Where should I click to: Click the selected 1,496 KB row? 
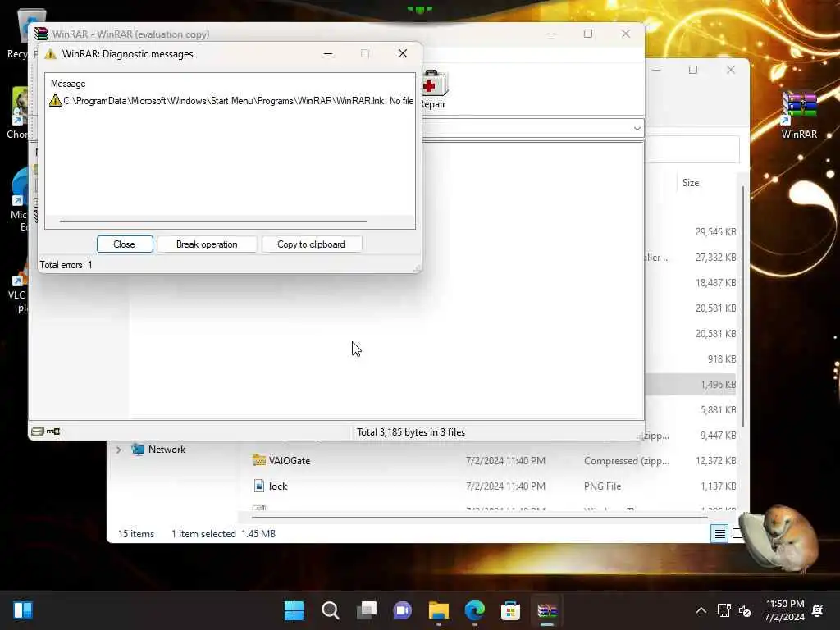tap(691, 385)
